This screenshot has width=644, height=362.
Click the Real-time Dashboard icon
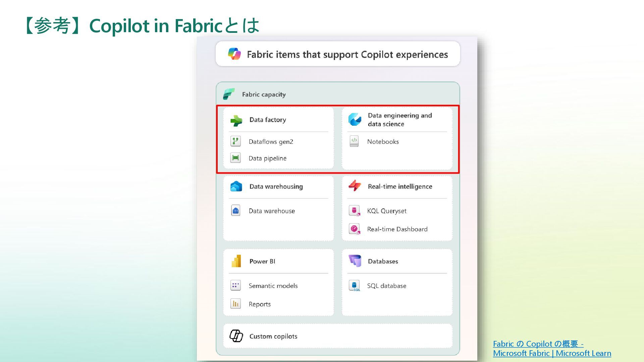pos(354,229)
